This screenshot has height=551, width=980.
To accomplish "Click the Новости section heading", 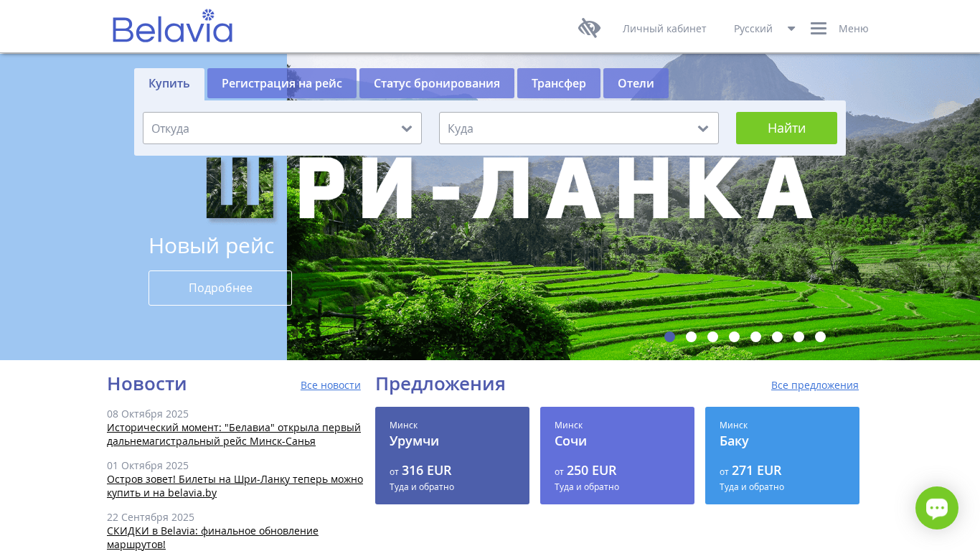I will click(x=147, y=384).
